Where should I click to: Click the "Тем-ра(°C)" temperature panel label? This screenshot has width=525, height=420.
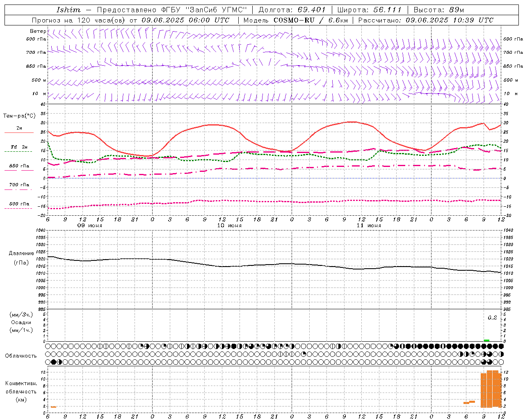point(19,116)
